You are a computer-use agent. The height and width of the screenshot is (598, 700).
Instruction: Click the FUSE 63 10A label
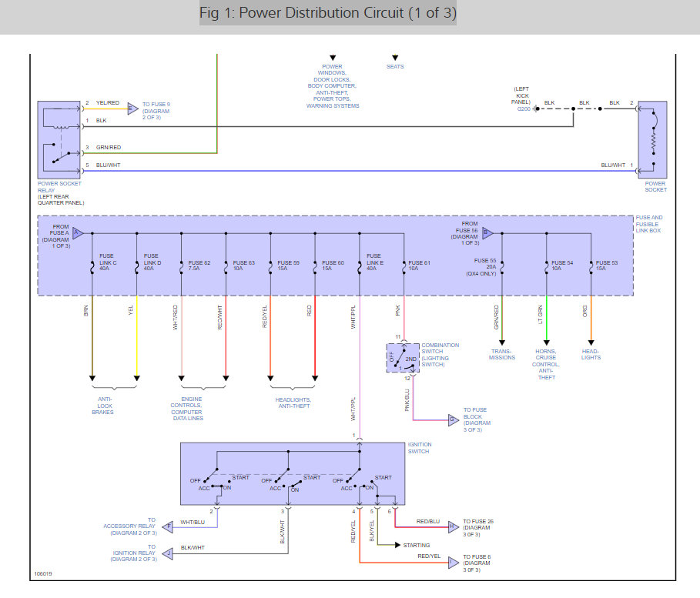tap(244, 266)
